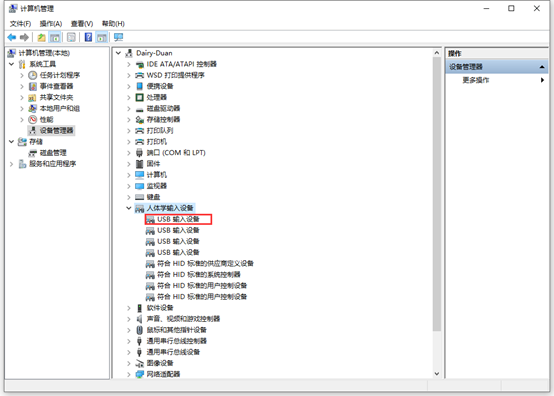
Task: Expand the 端口 (COM 和 LPT) node
Action: pyautogui.click(x=129, y=153)
